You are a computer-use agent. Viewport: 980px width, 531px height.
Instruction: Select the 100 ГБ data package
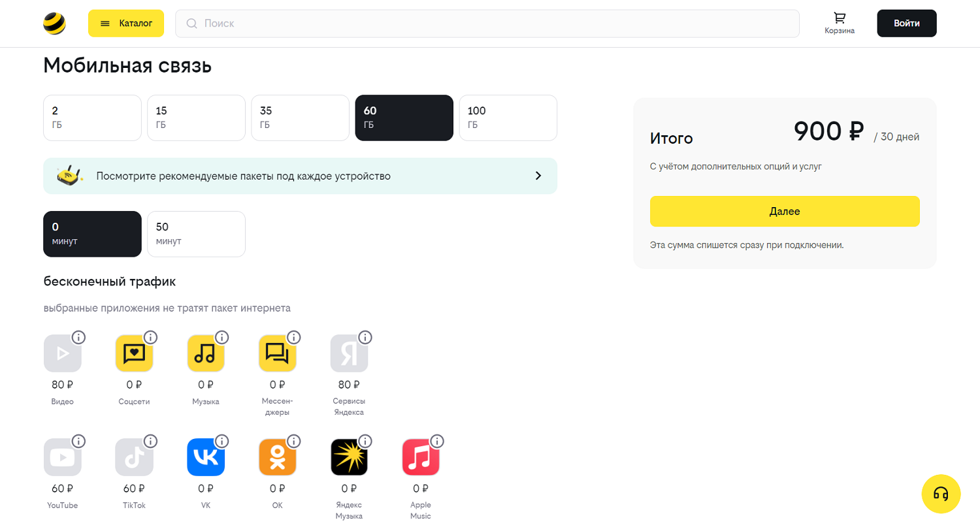tap(508, 118)
